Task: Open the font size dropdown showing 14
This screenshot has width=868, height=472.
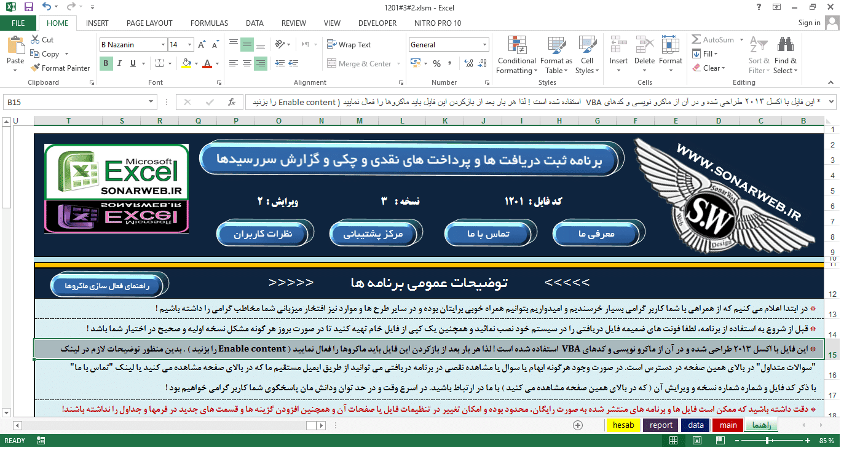Action: point(190,45)
